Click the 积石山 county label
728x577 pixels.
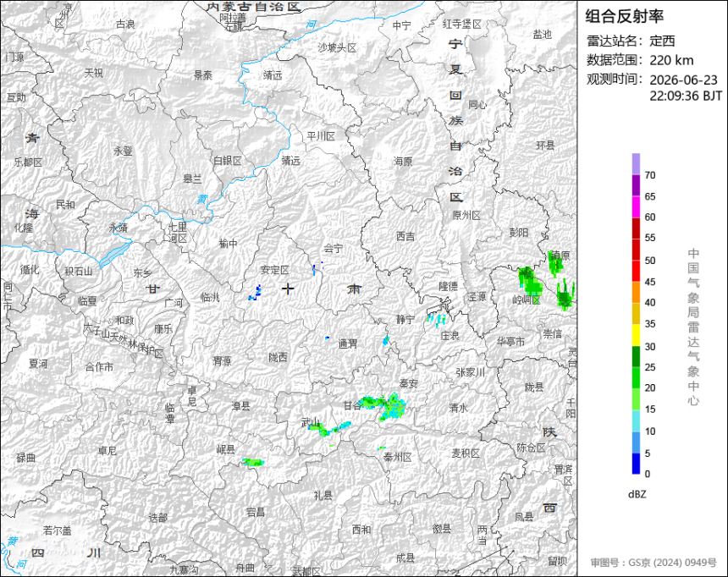pos(79,271)
